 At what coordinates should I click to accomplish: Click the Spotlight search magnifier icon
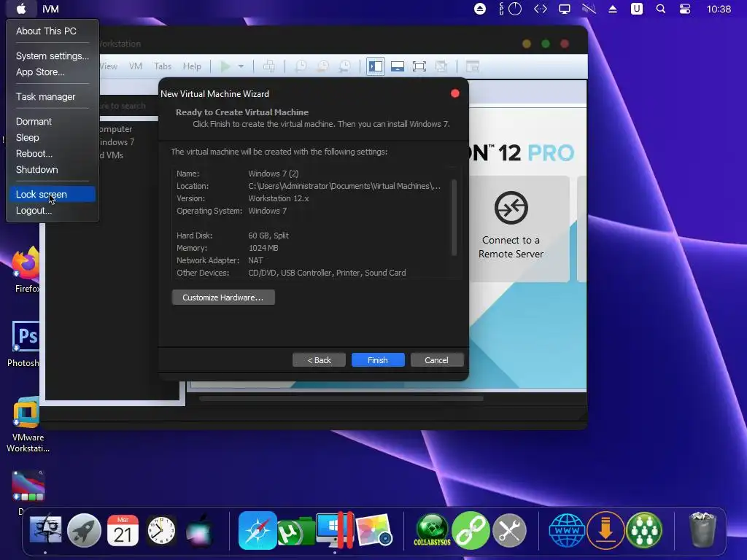pos(661,9)
